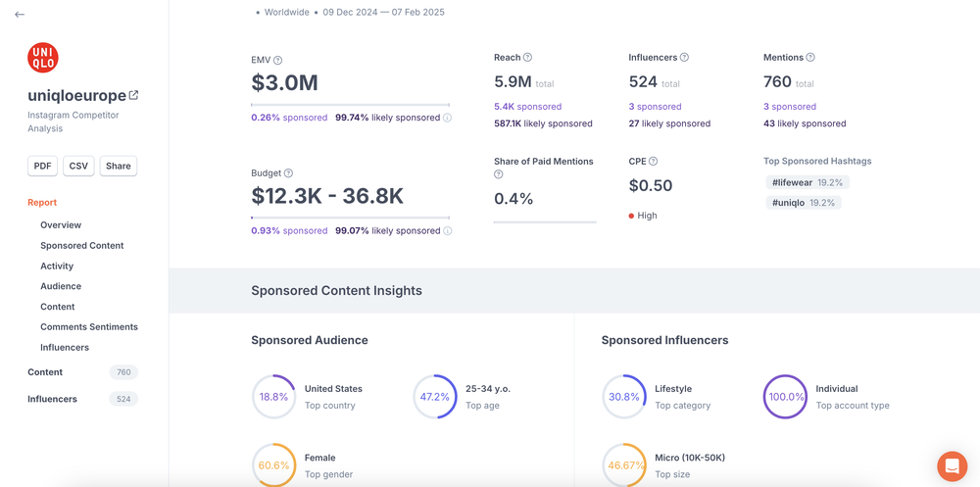
Task: Open Influencers tab with 524 badge
Action: pos(82,399)
